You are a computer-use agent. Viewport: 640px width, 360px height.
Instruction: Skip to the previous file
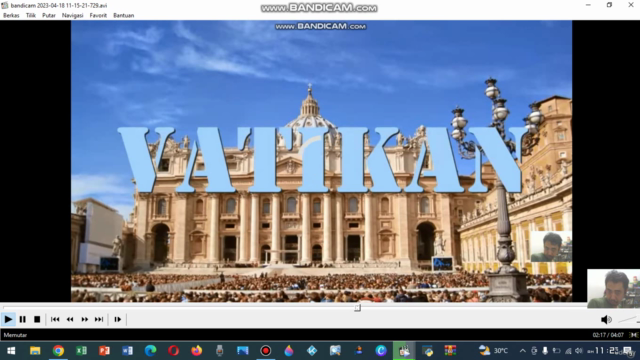click(55, 319)
